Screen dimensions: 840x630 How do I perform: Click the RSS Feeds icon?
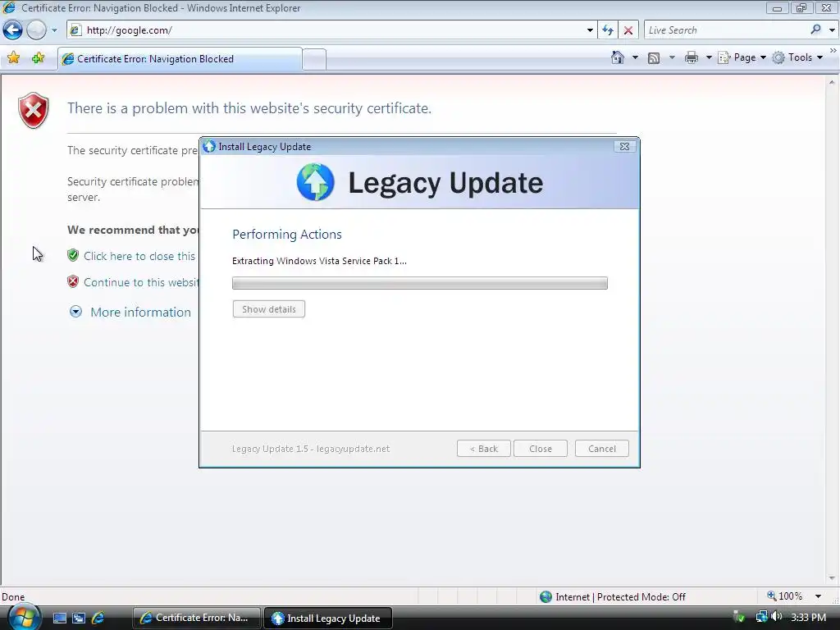tap(654, 58)
